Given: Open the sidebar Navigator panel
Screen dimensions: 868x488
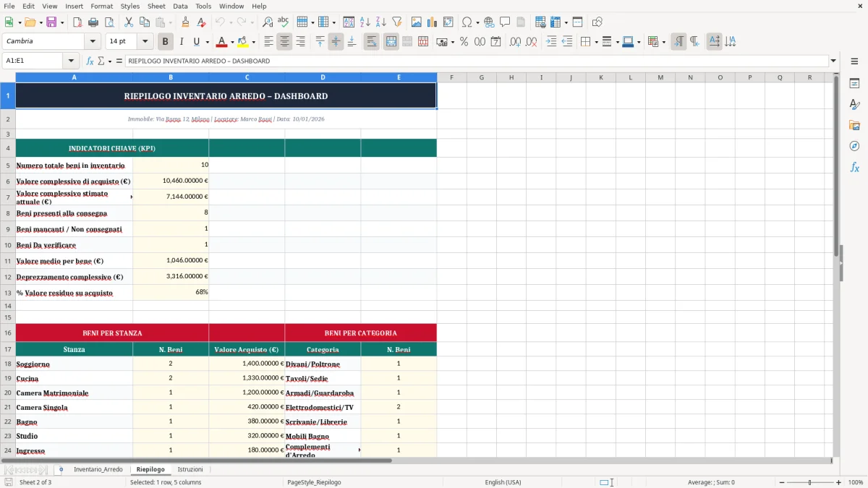Looking at the screenshot, I should tap(854, 147).
